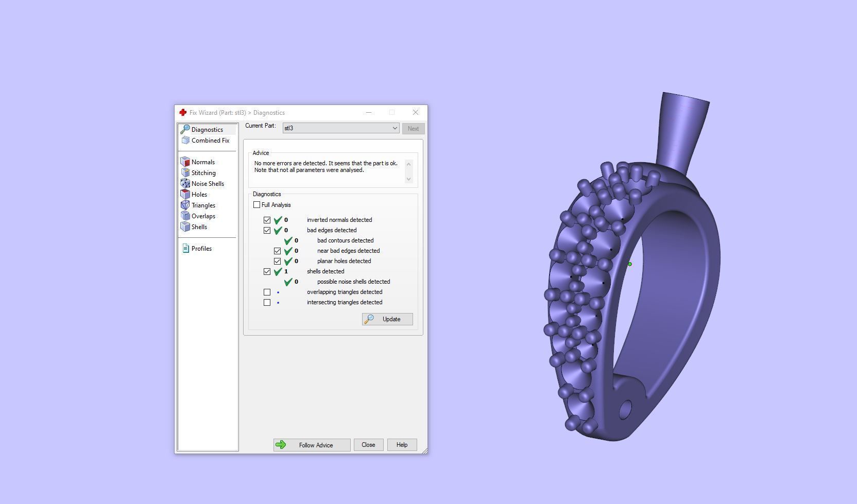Uncheck bad edges detection
The image size is (857, 504).
267,230
